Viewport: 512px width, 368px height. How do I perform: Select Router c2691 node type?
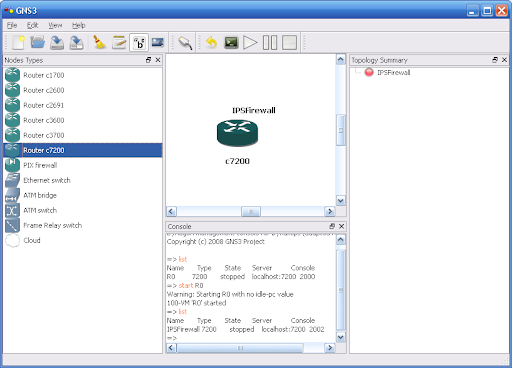pyautogui.click(x=83, y=105)
